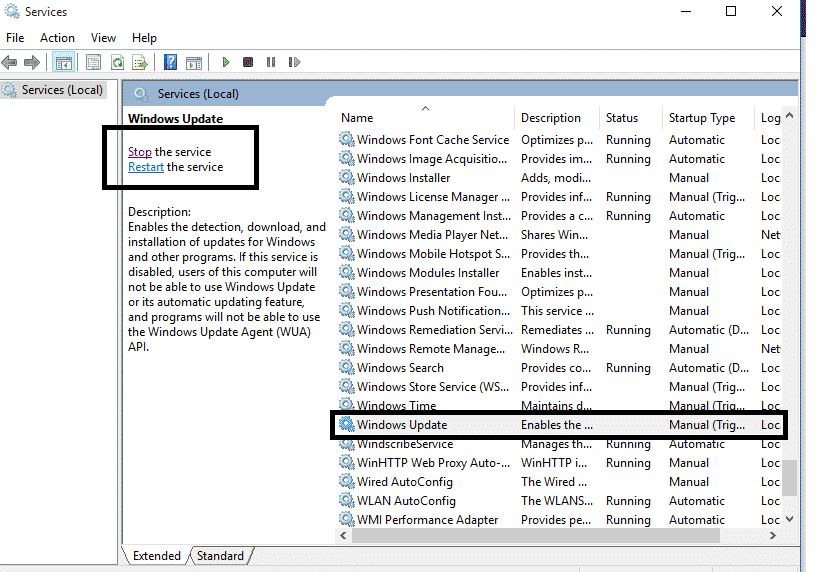Sort by the Description column header
The width and height of the screenshot is (819, 572).
pyautogui.click(x=557, y=118)
